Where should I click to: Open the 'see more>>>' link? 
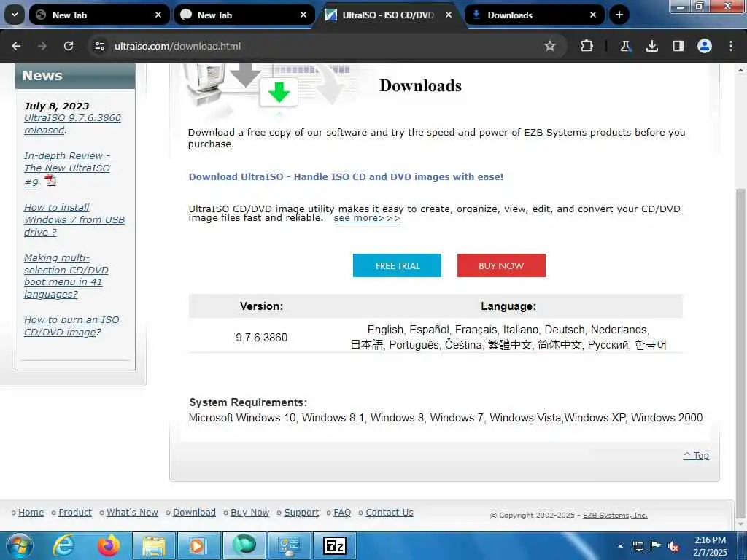[x=367, y=218]
